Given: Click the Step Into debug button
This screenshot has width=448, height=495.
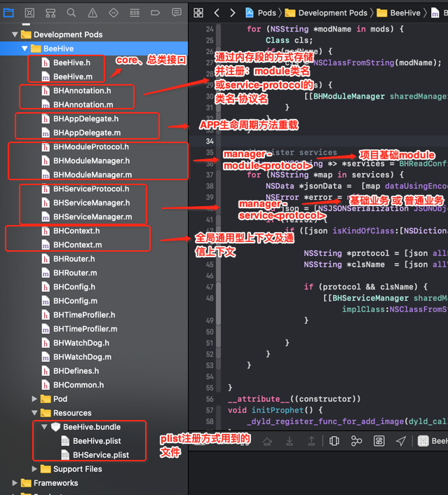Looking at the screenshot, I should point(289,441).
